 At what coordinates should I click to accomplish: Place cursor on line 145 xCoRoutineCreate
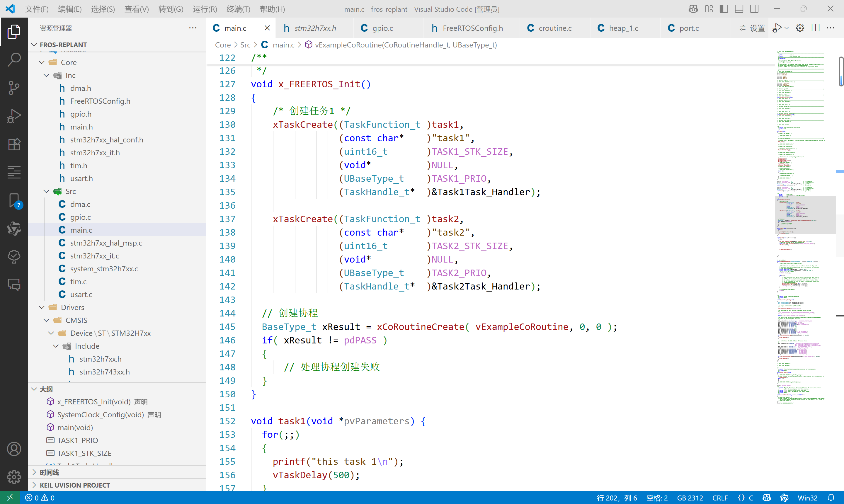(x=420, y=327)
